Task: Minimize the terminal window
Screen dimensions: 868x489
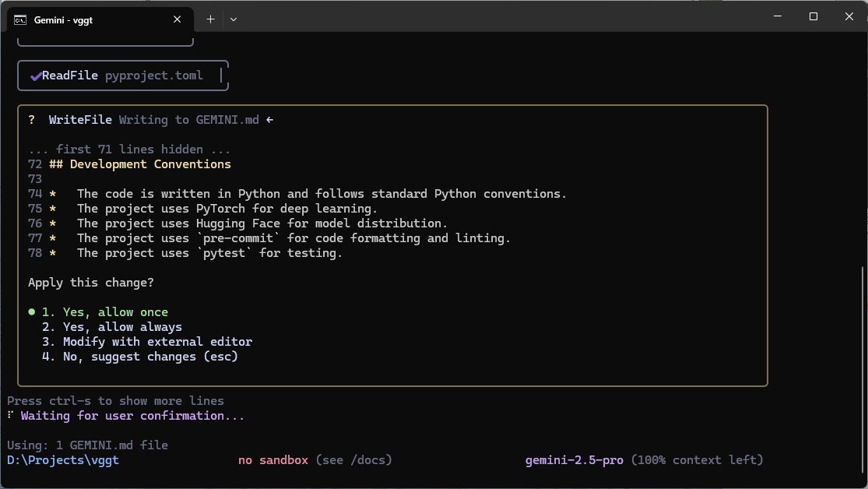Action: coord(778,16)
